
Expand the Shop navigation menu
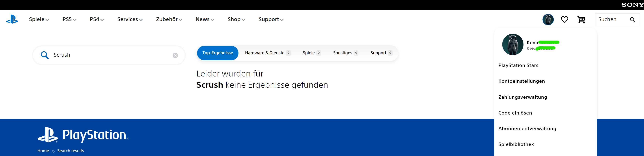[x=237, y=19]
